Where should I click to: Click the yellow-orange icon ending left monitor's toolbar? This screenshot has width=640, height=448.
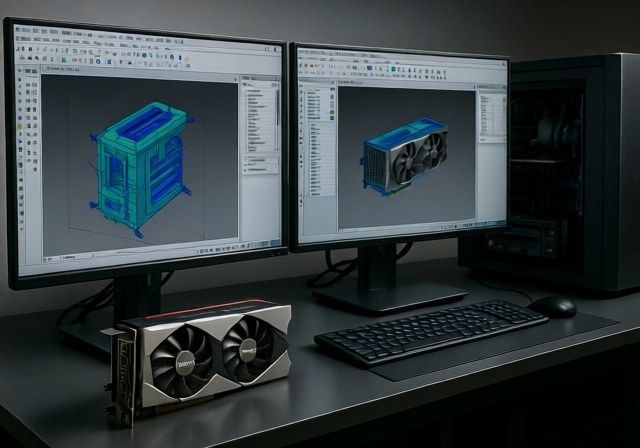[187, 60]
